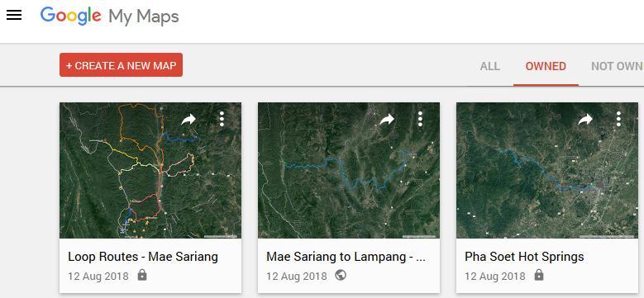Viewport: 644px width, 298px height.
Task: Open three-dot options for Loop Routes map
Action: point(222,119)
